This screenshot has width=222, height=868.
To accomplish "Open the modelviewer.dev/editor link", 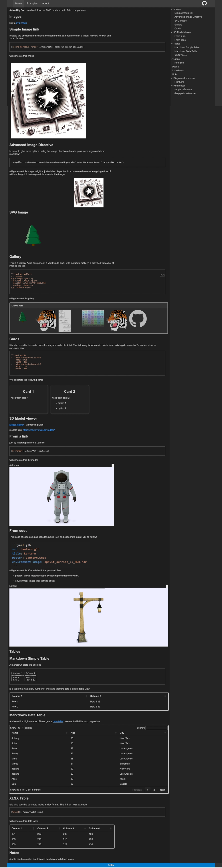I will tap(39, 430).
